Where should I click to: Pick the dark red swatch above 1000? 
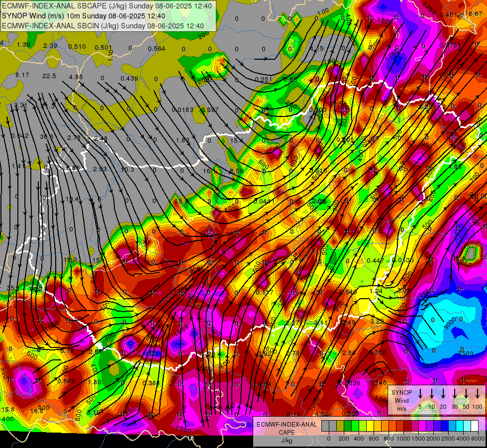click(407, 426)
